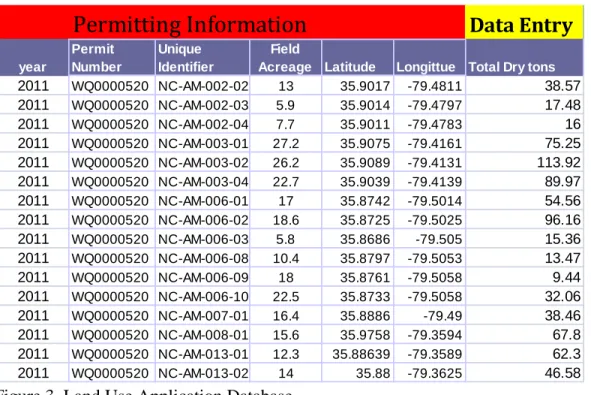Viewport: 591px width, 395px height.
Task: Select longitude cell -79.3625
Action: click(x=429, y=373)
